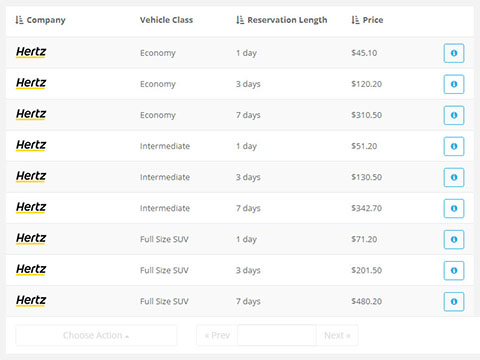Sort table by Company column
This screenshot has height=360, width=480.
coord(40,20)
